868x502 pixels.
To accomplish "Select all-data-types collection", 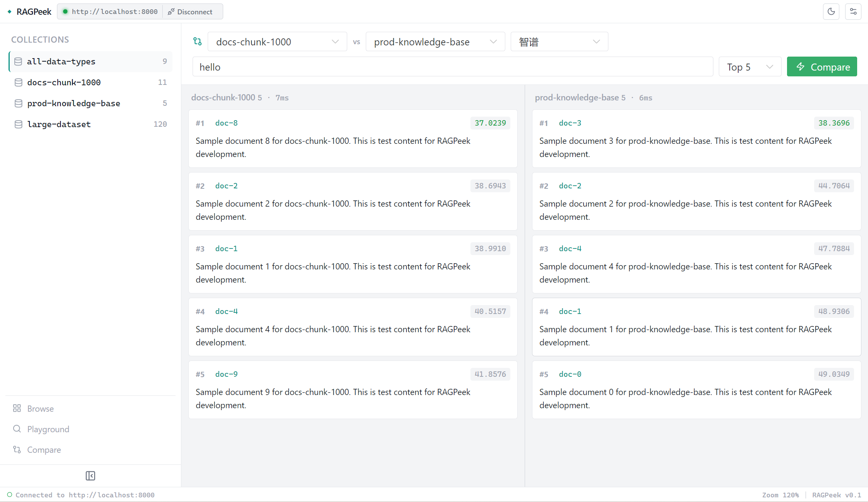I will [x=91, y=61].
